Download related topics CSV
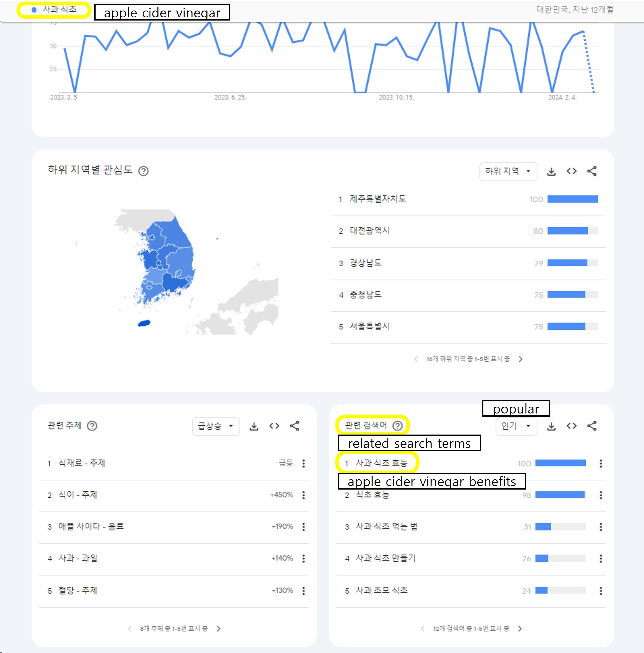 coord(254,426)
